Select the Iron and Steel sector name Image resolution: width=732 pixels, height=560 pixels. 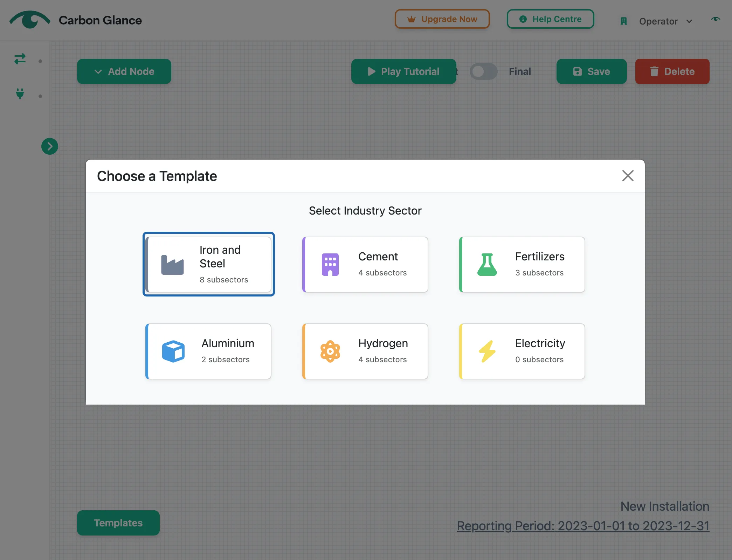pos(220,257)
